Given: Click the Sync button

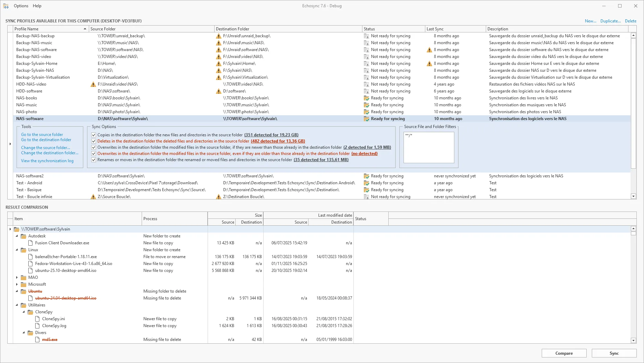Looking at the screenshot, I should [614, 353].
